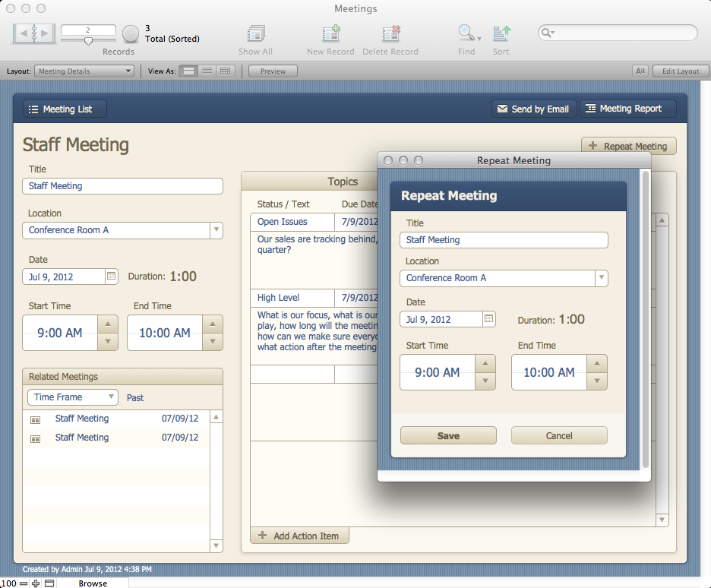Screen dimensions: 711x588
Task: Open the Browse mode selector in status bar
Action: click(93, 583)
